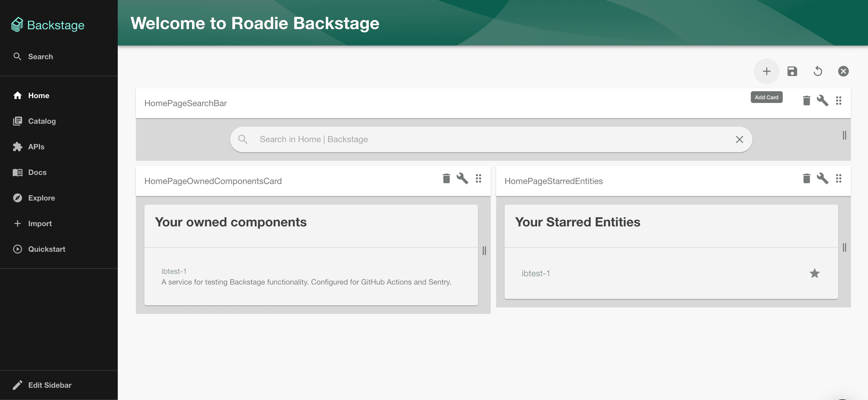Screen dimensions: 868x400
Task: Clear the home search field
Action: pyautogui.click(x=739, y=139)
